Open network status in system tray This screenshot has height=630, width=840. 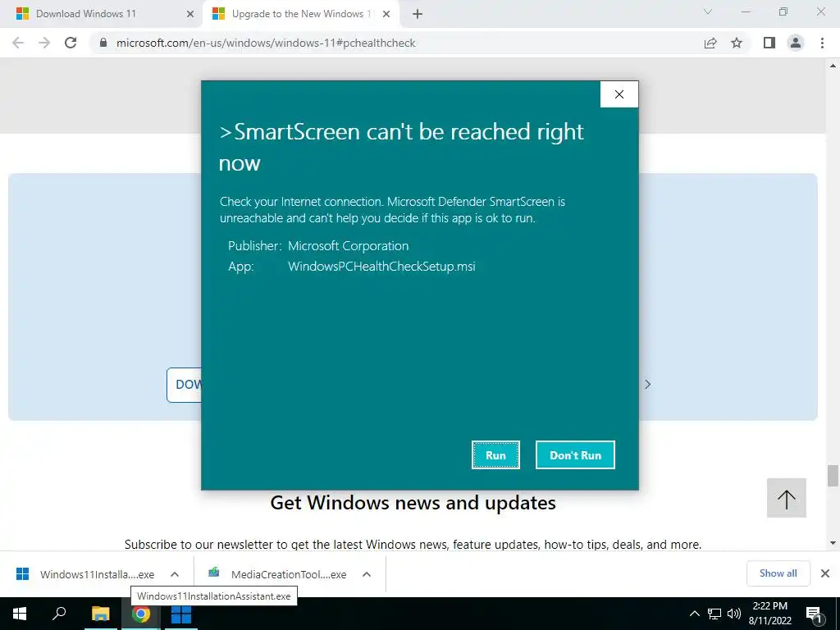click(714, 614)
